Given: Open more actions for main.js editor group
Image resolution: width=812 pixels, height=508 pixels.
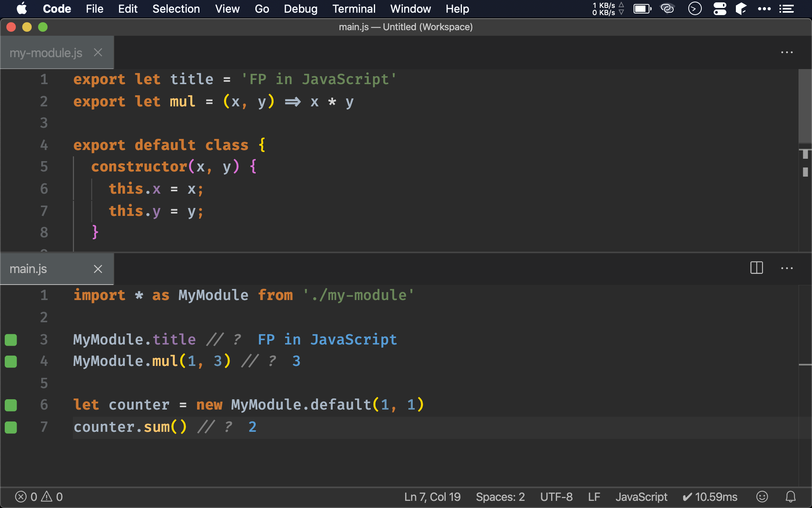Looking at the screenshot, I should pyautogui.click(x=787, y=268).
